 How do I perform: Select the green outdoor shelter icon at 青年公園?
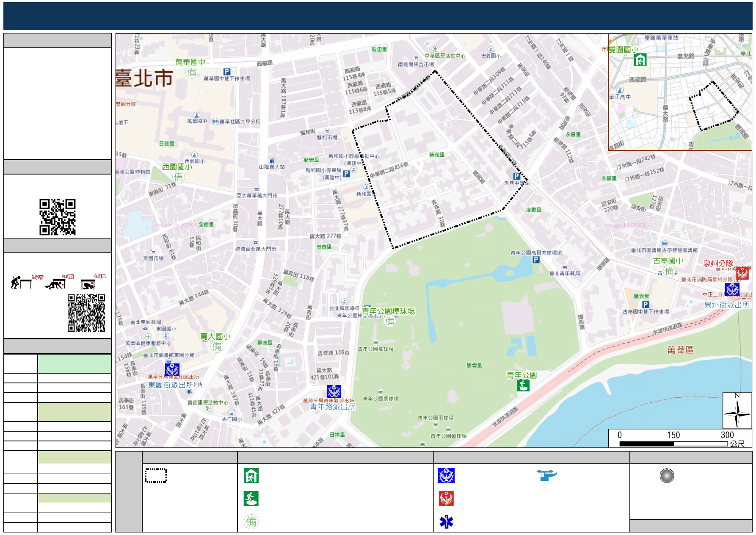point(523,385)
